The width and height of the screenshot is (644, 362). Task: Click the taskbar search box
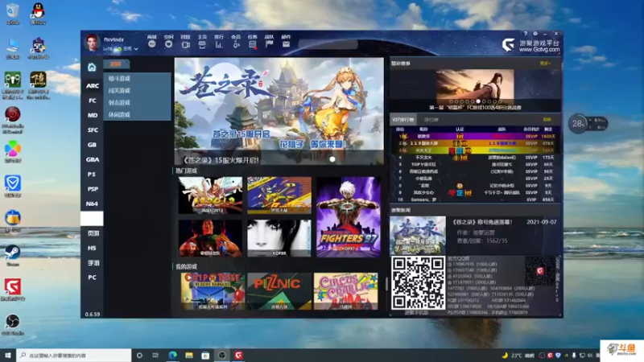pyautogui.click(x=74, y=356)
